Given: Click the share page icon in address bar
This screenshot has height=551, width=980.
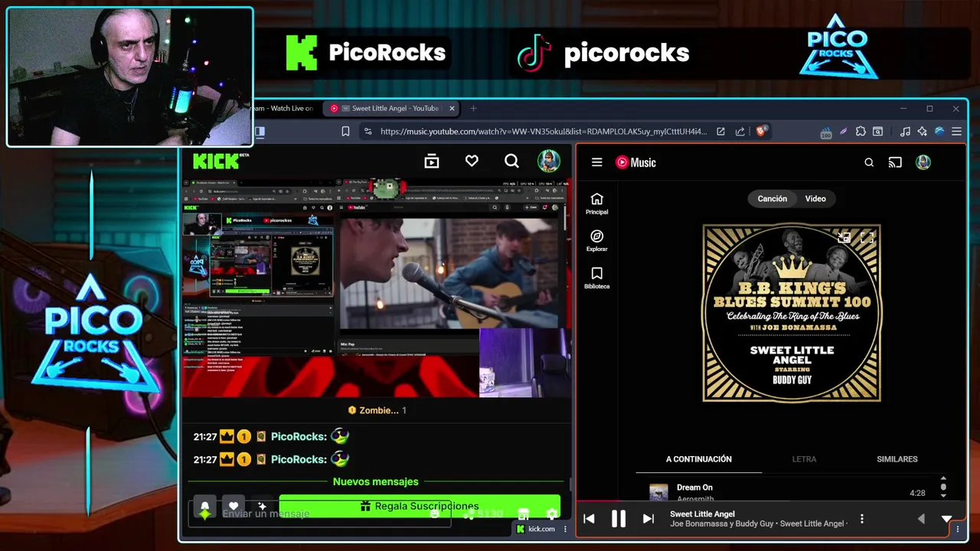Looking at the screenshot, I should [x=740, y=132].
